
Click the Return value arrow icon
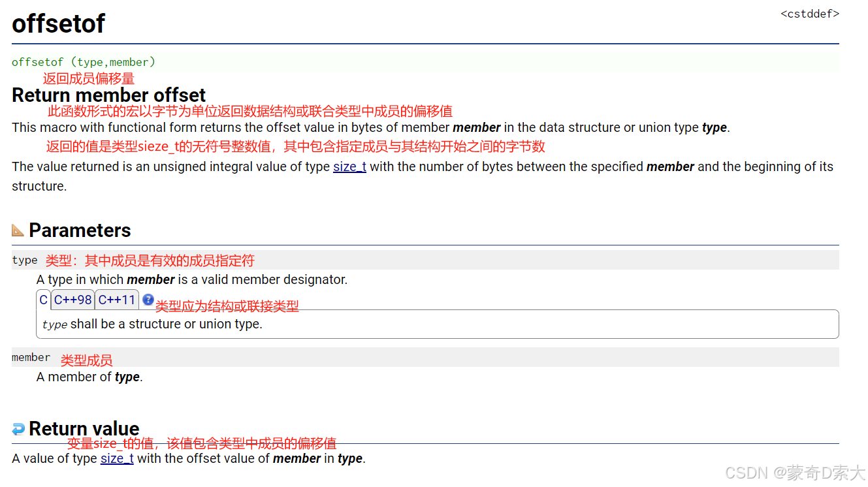tap(18, 429)
